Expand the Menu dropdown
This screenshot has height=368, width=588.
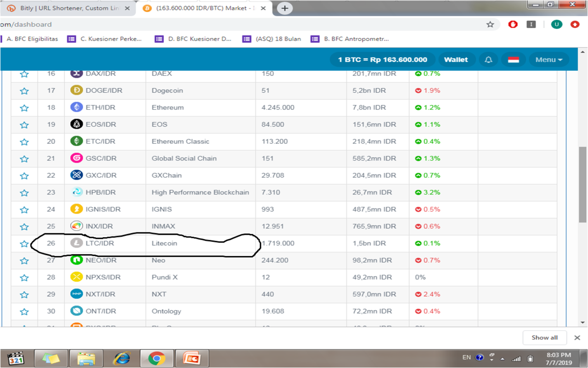pos(549,60)
